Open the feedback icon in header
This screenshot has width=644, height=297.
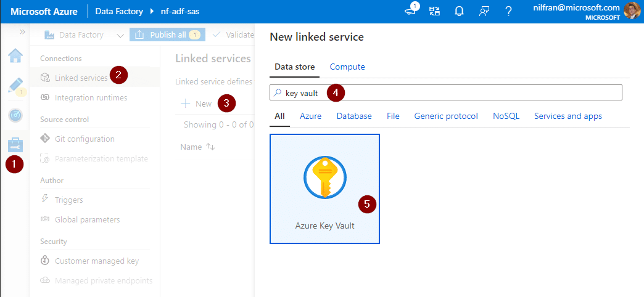coord(484,11)
